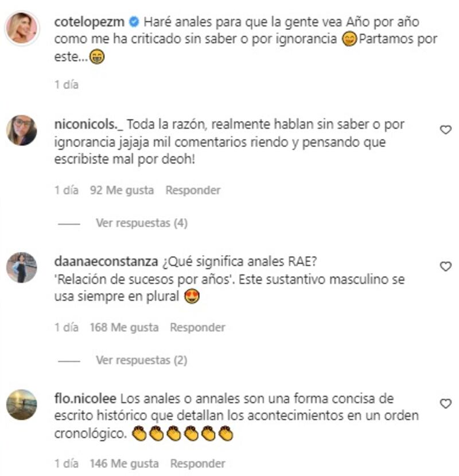Viewport: 459px width, 476px height.
Task: Reply to daanaeconstanza comment via Responder
Action: (x=197, y=327)
